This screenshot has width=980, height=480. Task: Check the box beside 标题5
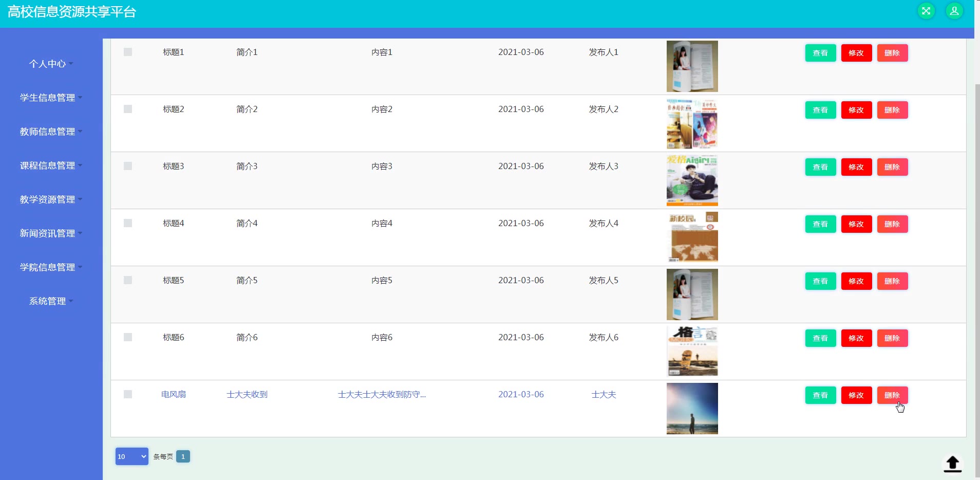(128, 280)
